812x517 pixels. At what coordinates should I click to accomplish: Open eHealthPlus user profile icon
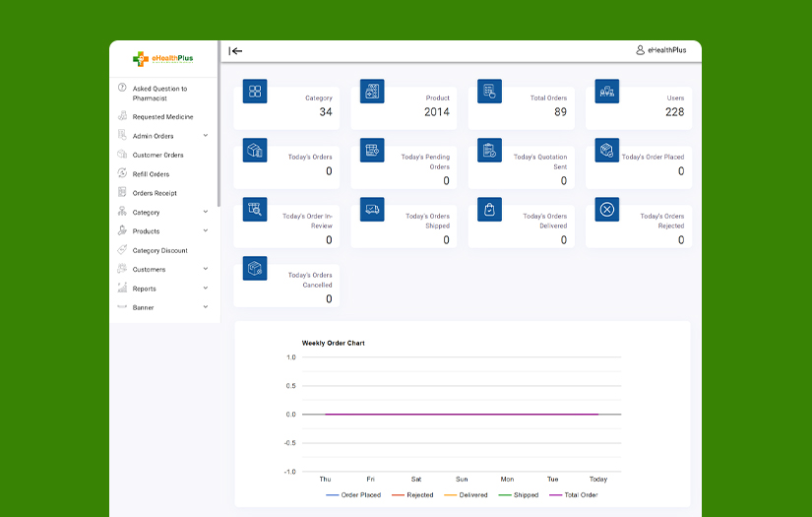(640, 50)
